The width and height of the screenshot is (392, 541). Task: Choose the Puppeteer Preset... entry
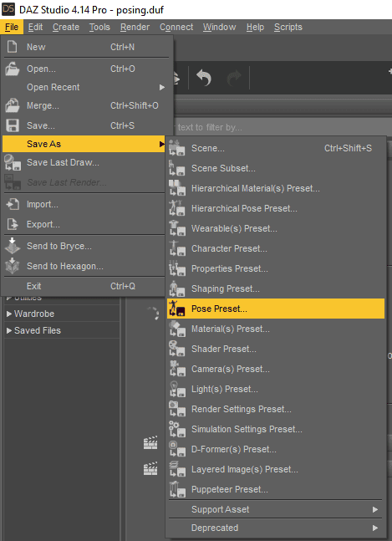pyautogui.click(x=276, y=489)
